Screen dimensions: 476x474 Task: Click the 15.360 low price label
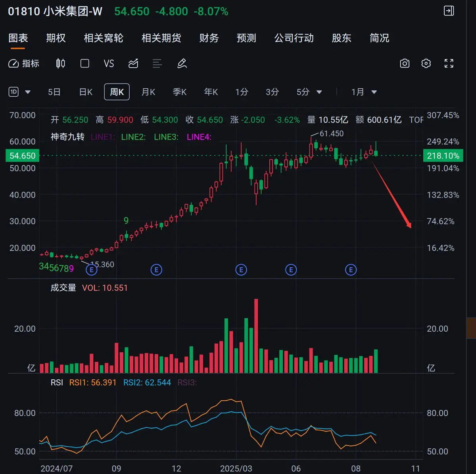[102, 264]
